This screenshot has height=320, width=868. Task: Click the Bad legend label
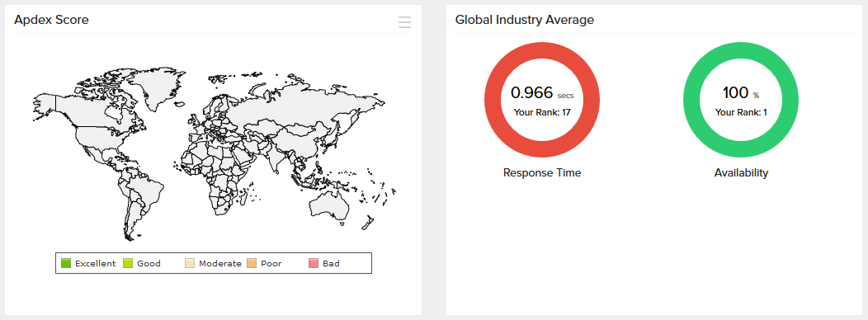pos(331,264)
